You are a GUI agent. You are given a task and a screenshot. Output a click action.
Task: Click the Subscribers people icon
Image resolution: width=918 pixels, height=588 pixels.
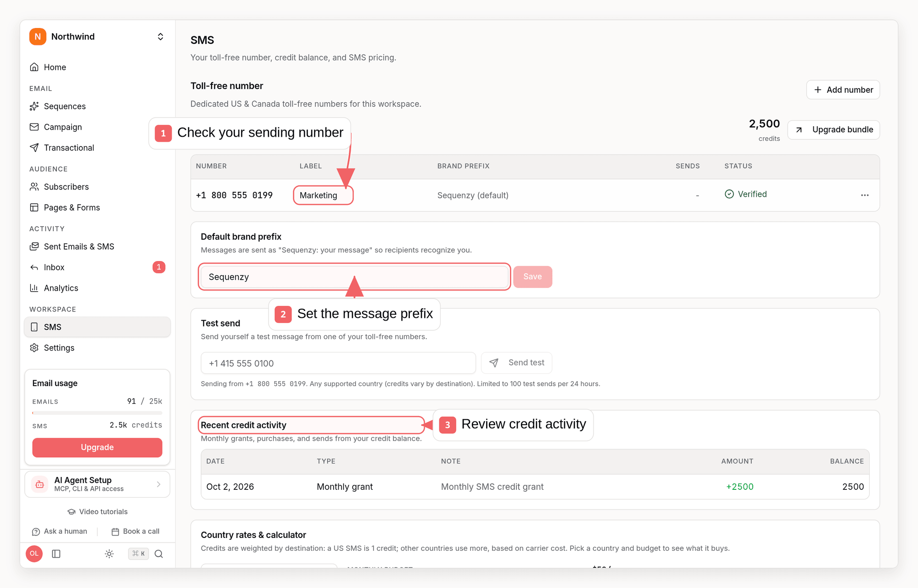[34, 187]
